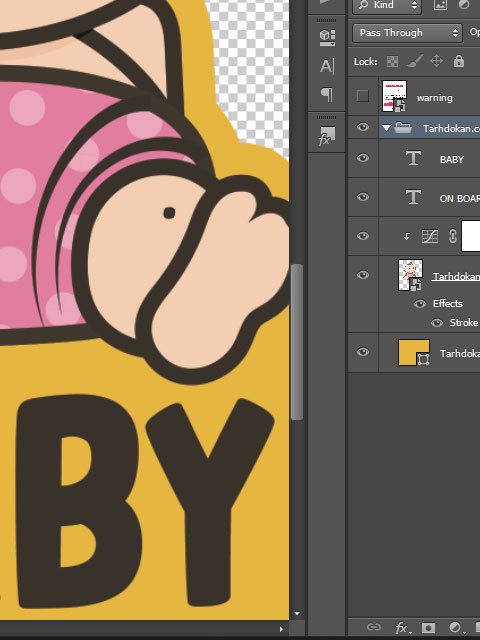Open the Paragraph panel icon
The height and width of the screenshot is (640, 480).
[x=327, y=95]
